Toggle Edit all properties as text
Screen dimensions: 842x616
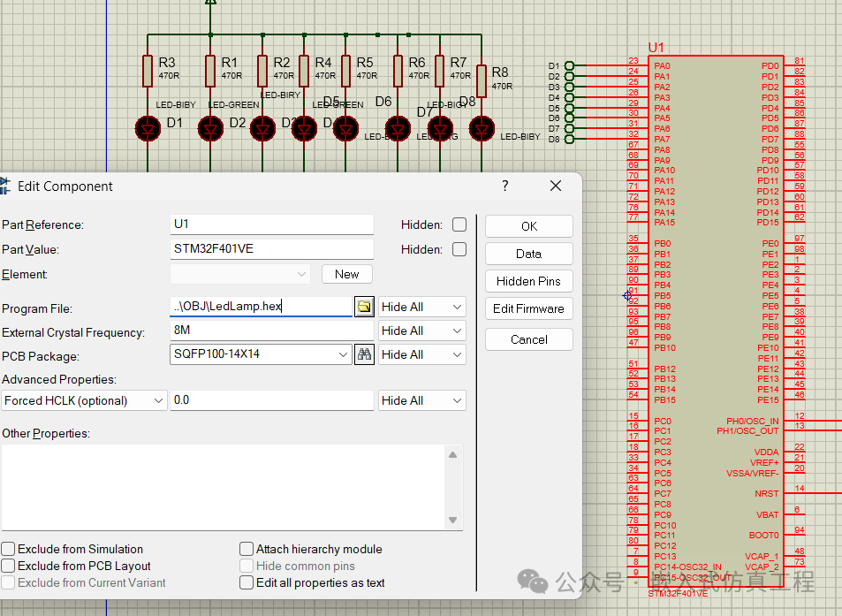point(246,582)
